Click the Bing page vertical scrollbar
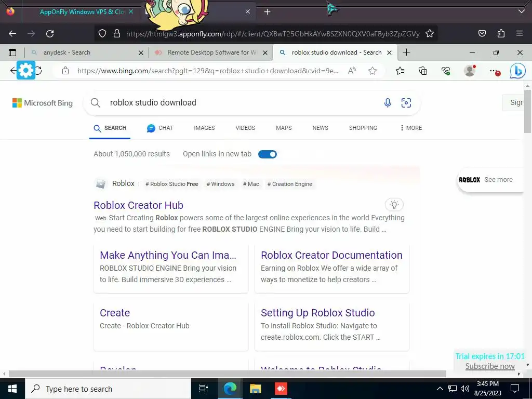This screenshot has height=399, width=532. (x=527, y=112)
